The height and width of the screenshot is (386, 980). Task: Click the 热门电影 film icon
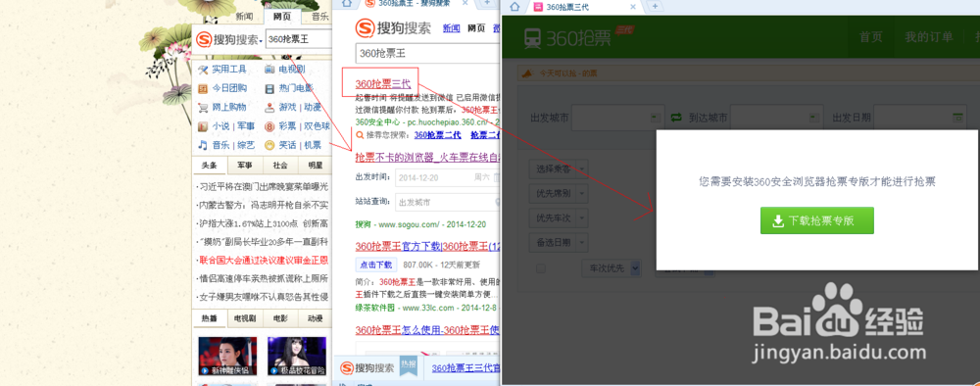click(269, 88)
